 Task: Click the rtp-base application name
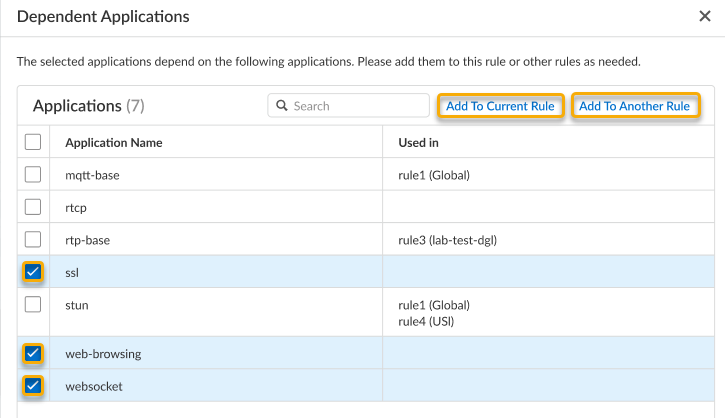click(x=87, y=239)
